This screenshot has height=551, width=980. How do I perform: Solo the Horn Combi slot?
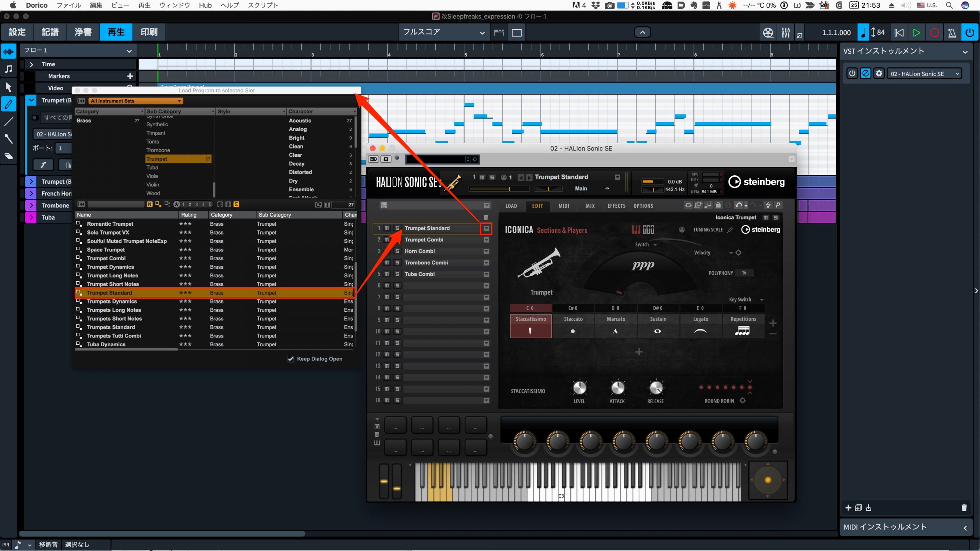[x=397, y=251]
